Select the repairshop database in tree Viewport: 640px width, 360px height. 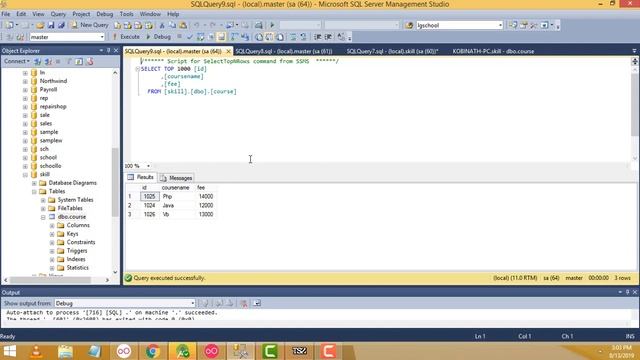click(x=53, y=107)
